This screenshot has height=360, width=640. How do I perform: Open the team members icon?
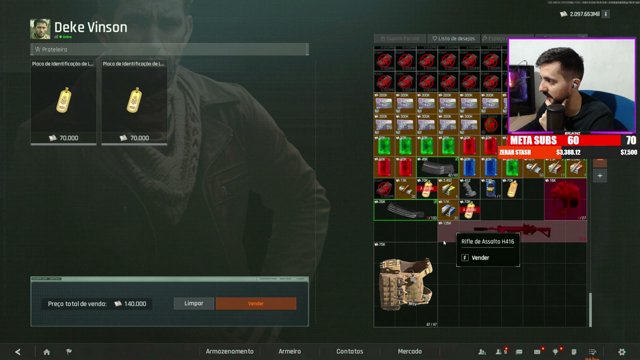tap(482, 352)
